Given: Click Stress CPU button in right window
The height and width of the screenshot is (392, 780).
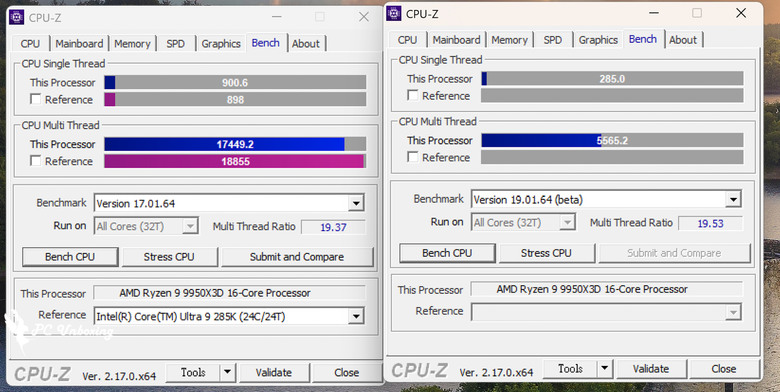Looking at the screenshot, I should (x=546, y=253).
